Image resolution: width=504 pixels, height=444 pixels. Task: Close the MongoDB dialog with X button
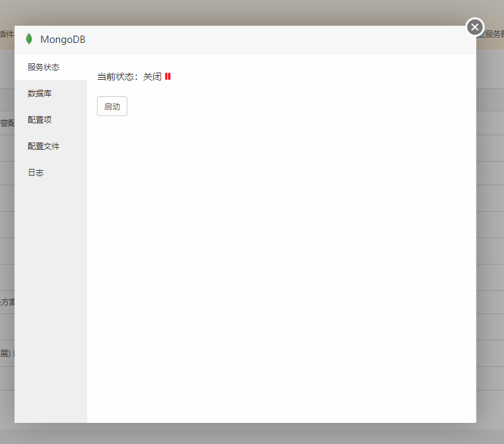point(475,27)
